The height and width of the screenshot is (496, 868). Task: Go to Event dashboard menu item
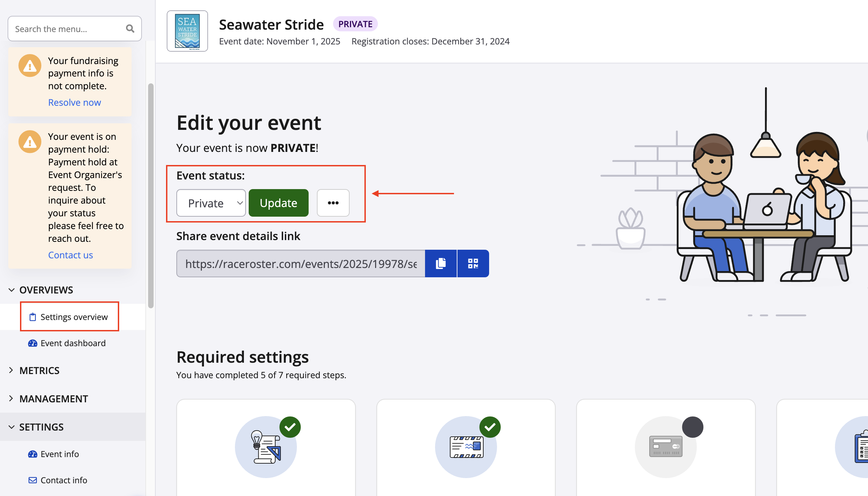coord(73,343)
